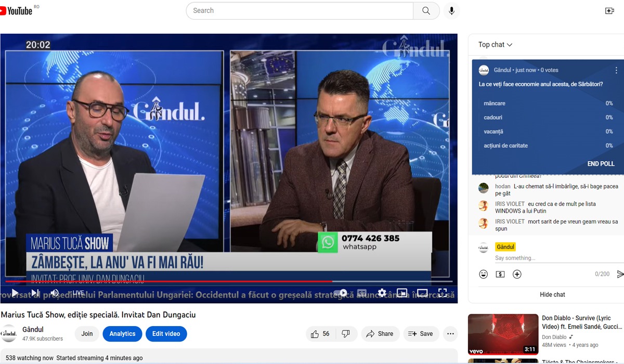Mute the video with the speaker icon
Image resolution: width=624 pixels, height=364 pixels.
coord(55,293)
